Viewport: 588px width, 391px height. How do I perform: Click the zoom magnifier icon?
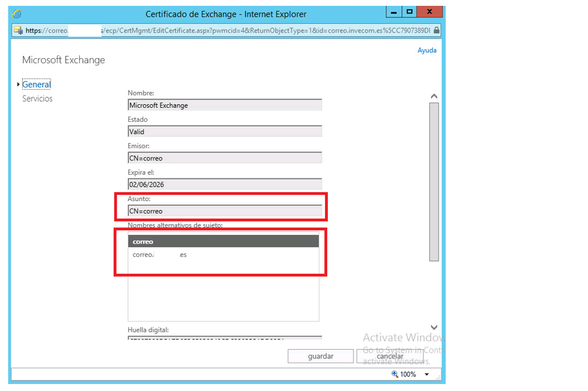click(394, 374)
